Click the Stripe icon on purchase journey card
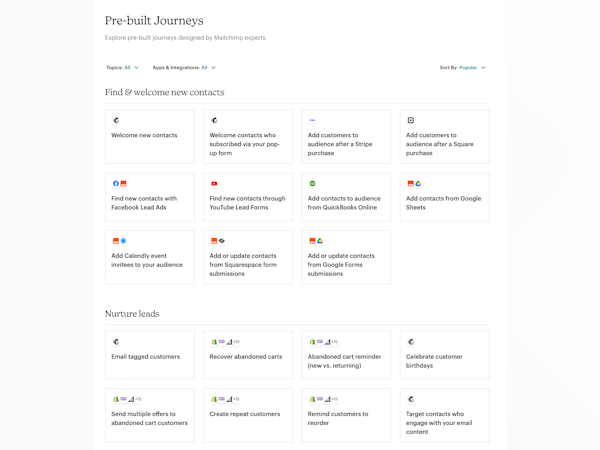Screen dimensions: 600x450 click(x=312, y=120)
